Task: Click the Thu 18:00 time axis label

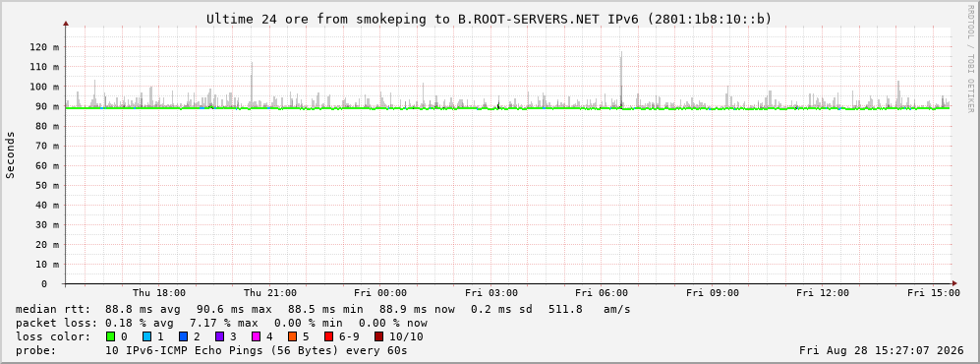Action: pos(159,293)
